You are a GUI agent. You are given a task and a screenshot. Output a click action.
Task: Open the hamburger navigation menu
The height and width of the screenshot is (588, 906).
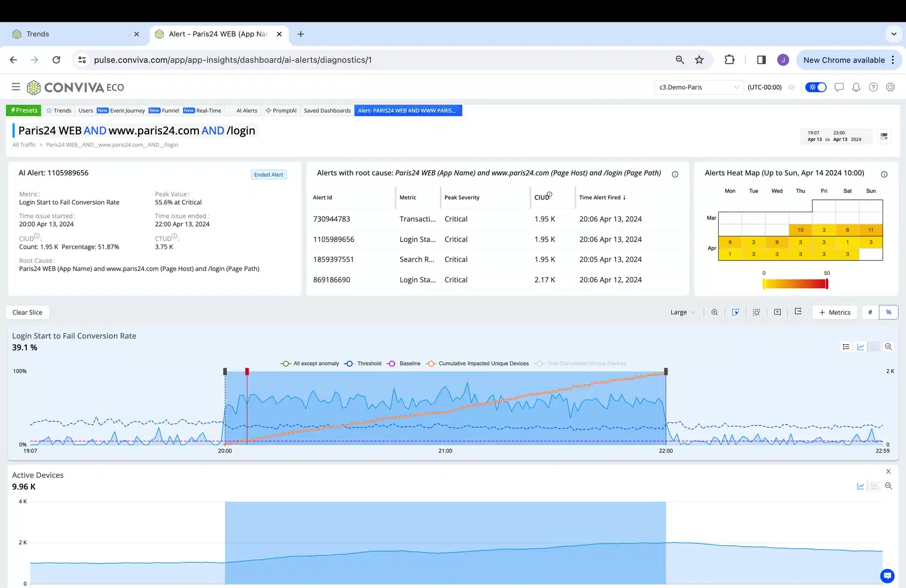point(16,87)
